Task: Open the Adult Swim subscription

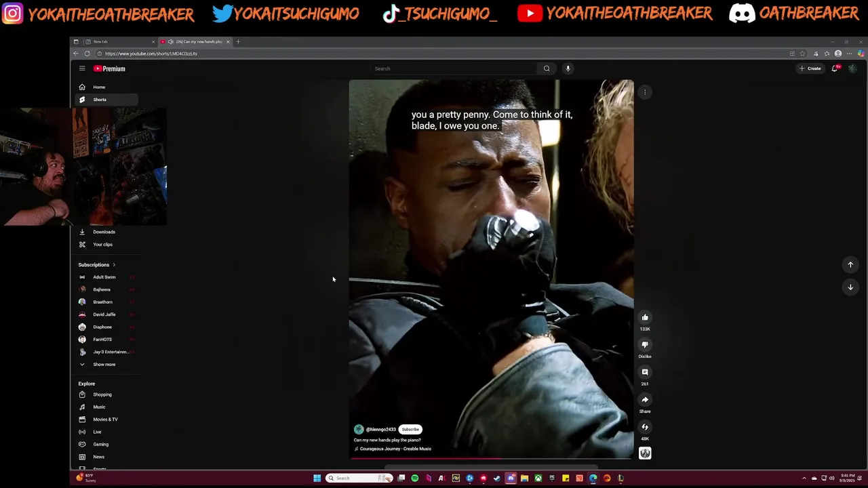Action: click(x=106, y=277)
